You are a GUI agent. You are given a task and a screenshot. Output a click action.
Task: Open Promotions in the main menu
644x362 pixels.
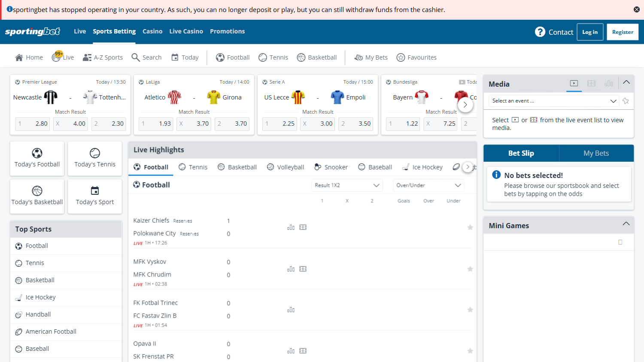228,31
